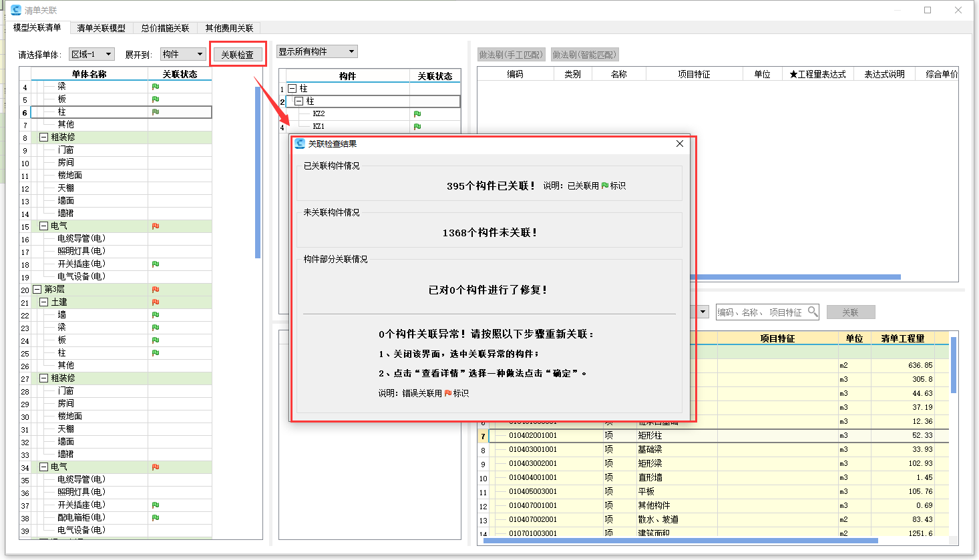This screenshot has width=979, height=560.
Task: Select the KZ1 component row
Action: tap(369, 127)
